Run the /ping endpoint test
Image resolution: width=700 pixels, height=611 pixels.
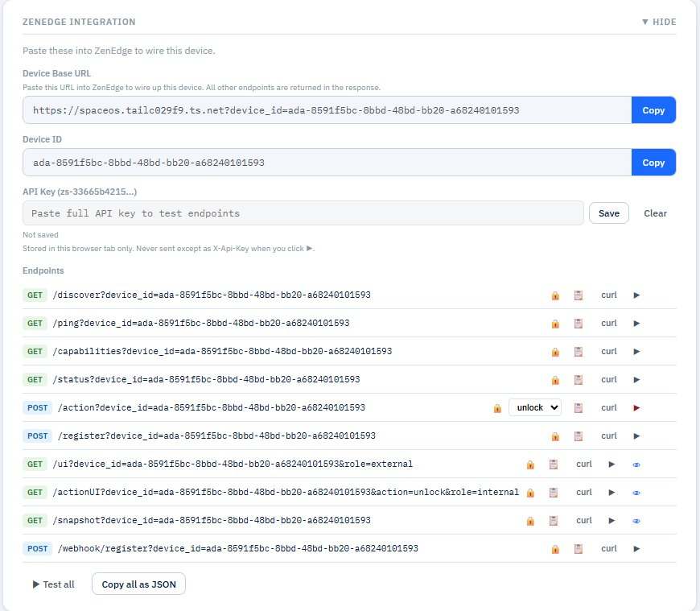coord(636,324)
